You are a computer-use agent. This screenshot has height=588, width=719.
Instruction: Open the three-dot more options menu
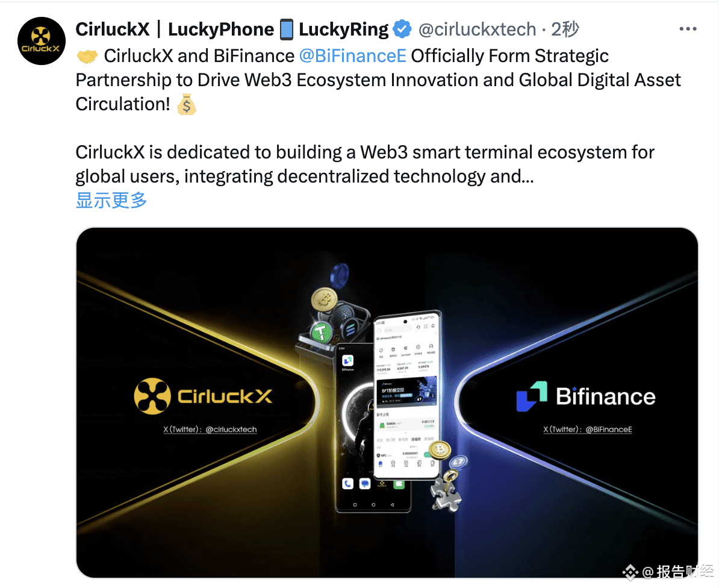click(688, 29)
